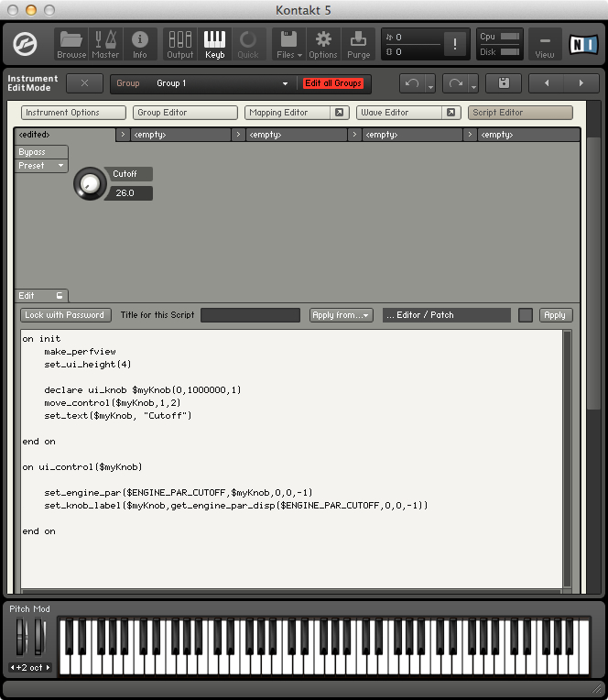The image size is (608, 700).
Task: Expand the script Preset menu
Action: pos(42,166)
